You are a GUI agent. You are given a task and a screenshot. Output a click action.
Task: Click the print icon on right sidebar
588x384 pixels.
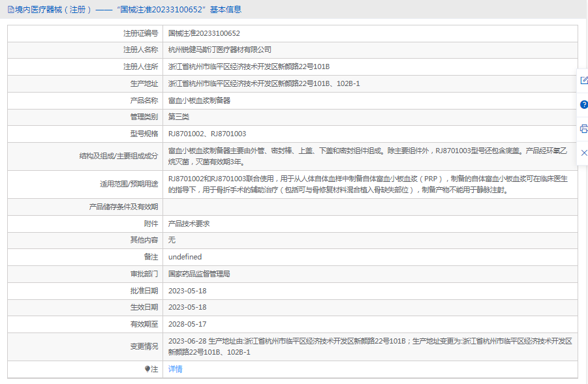pos(584,129)
